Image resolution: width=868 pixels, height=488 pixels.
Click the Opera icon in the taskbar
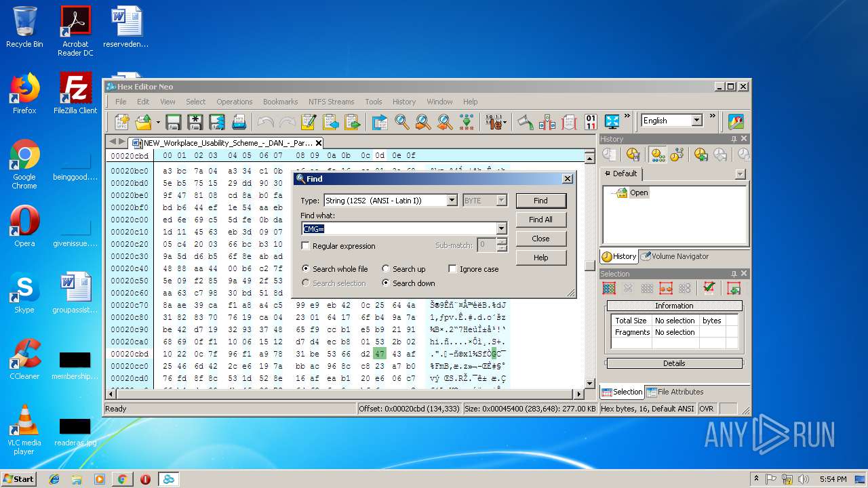point(145,479)
